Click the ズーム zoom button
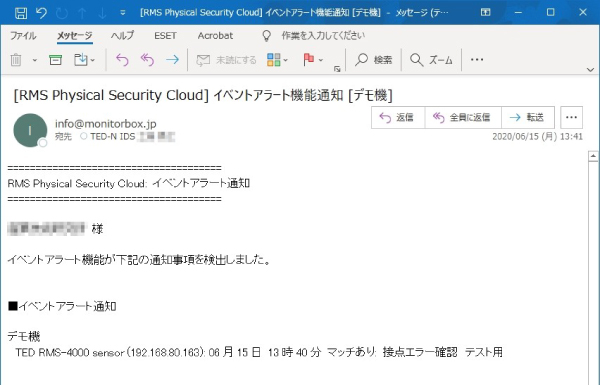This screenshot has width=600, height=385. coord(431,60)
